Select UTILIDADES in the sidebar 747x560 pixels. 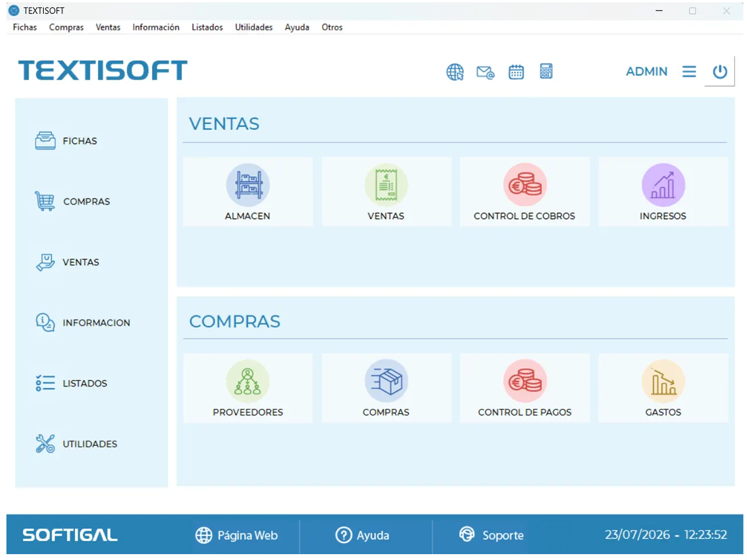[76, 444]
